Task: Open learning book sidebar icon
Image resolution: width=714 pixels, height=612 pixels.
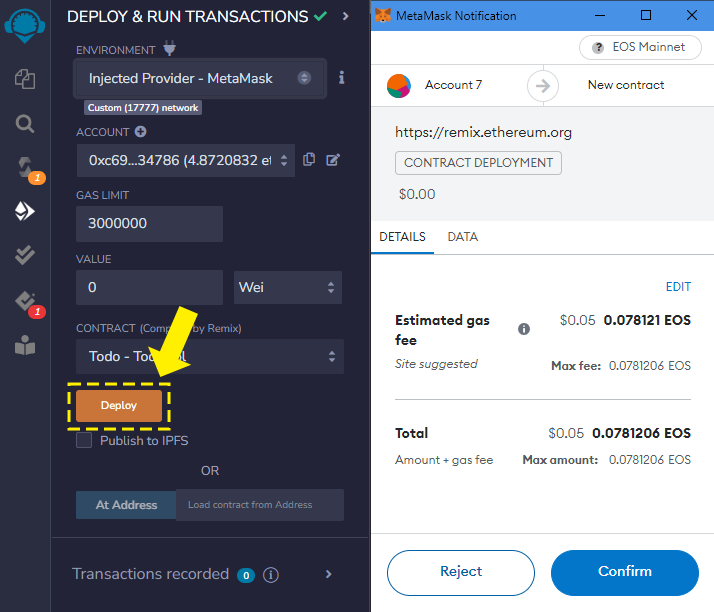Action: click(25, 345)
